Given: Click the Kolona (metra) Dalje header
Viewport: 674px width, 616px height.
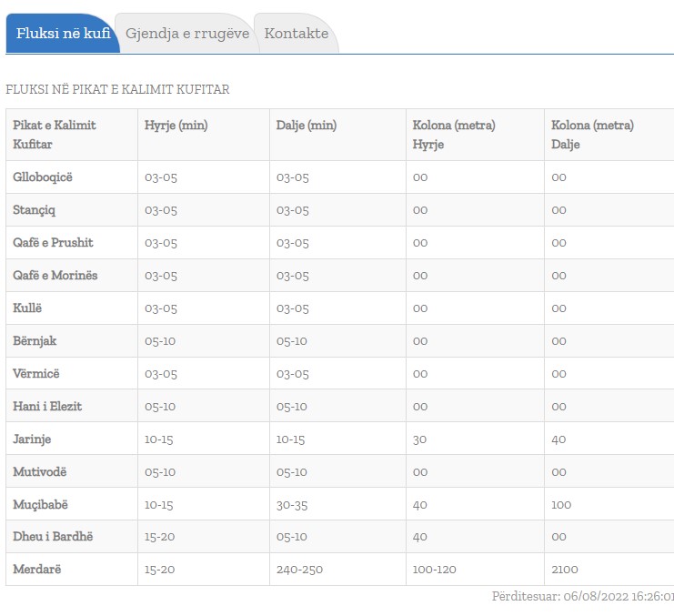Looking at the screenshot, I should 592,135.
